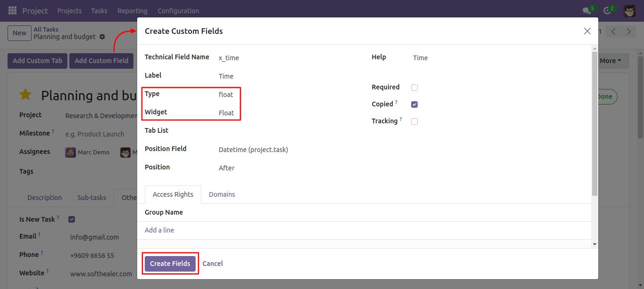Click the Website value www.softhealer.com
The height and width of the screenshot is (289, 644).
pyautogui.click(x=101, y=274)
